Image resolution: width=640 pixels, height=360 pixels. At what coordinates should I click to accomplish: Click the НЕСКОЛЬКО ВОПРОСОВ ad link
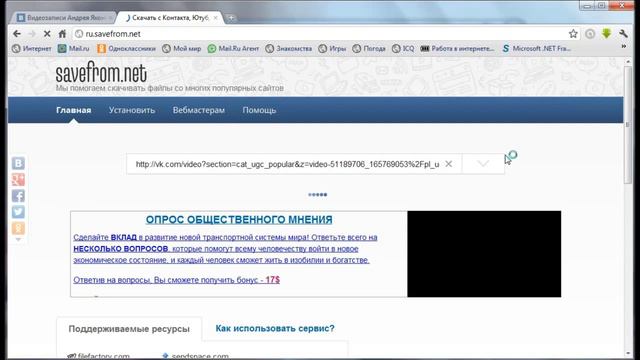120,249
